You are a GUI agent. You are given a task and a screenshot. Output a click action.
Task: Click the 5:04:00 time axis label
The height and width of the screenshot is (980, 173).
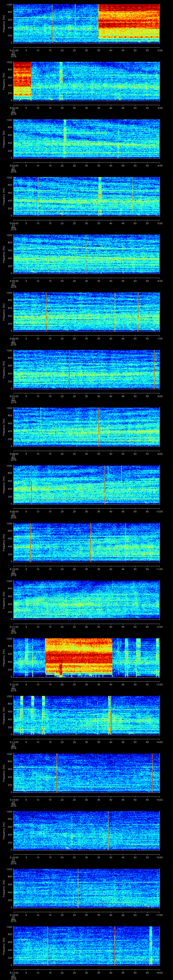point(14,223)
